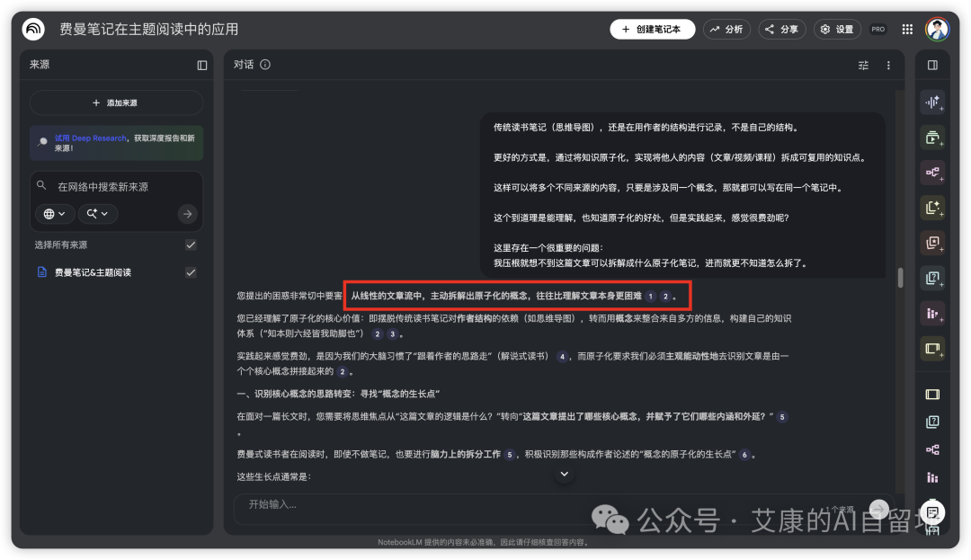Create a Report with the sparkle document icon

[932, 208]
